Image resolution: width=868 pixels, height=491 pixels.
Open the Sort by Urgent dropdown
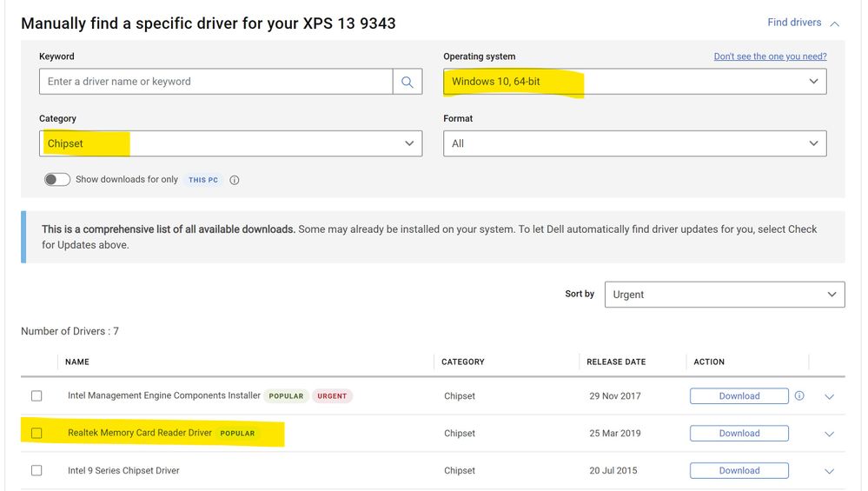click(725, 295)
